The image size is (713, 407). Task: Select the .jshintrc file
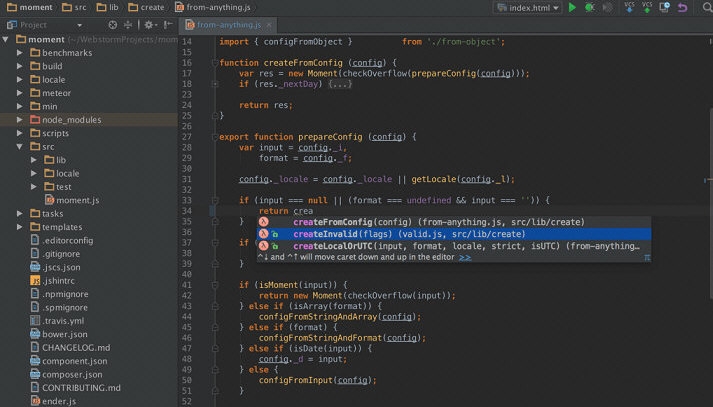point(52,281)
